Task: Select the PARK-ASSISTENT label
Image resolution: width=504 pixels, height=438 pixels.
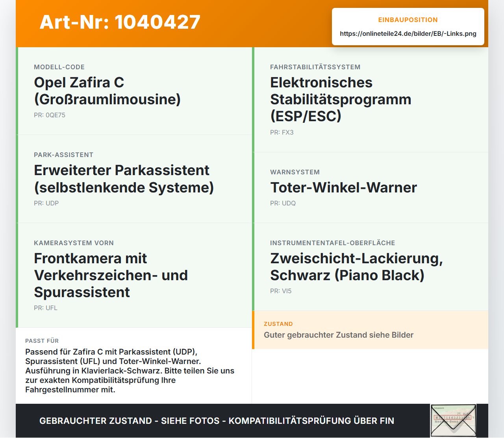Action: click(63, 155)
